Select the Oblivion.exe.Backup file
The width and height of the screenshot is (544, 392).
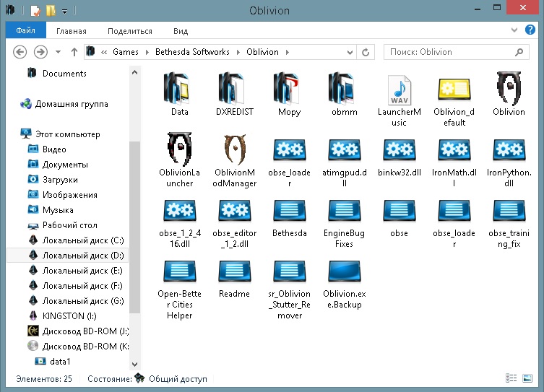tap(344, 284)
